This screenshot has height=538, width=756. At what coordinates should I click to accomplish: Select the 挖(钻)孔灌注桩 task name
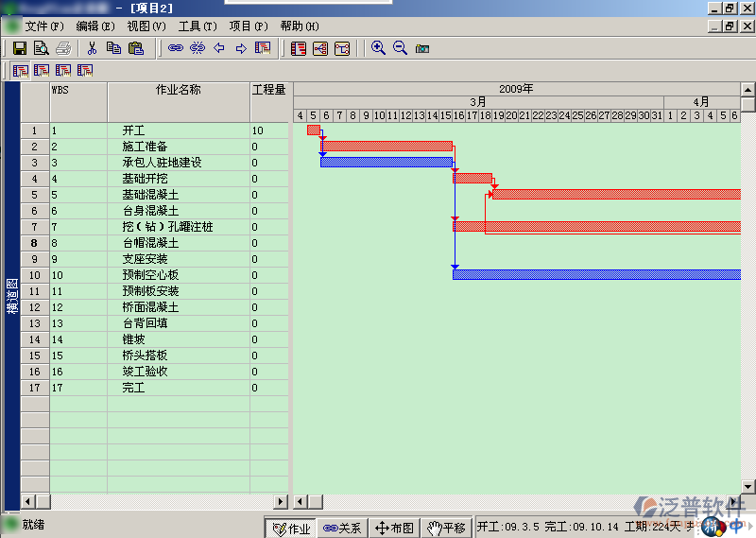pyautogui.click(x=179, y=227)
